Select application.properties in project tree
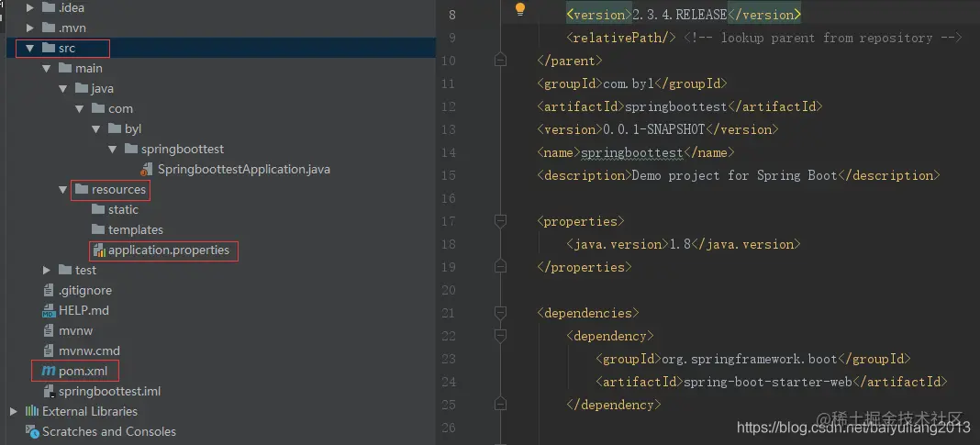The height and width of the screenshot is (445, 980). coord(169,250)
